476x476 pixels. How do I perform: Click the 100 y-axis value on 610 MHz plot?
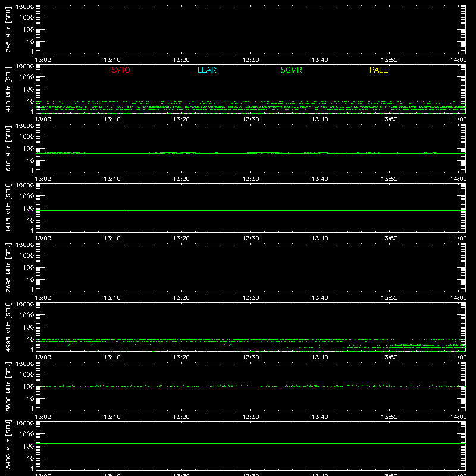click(29, 149)
